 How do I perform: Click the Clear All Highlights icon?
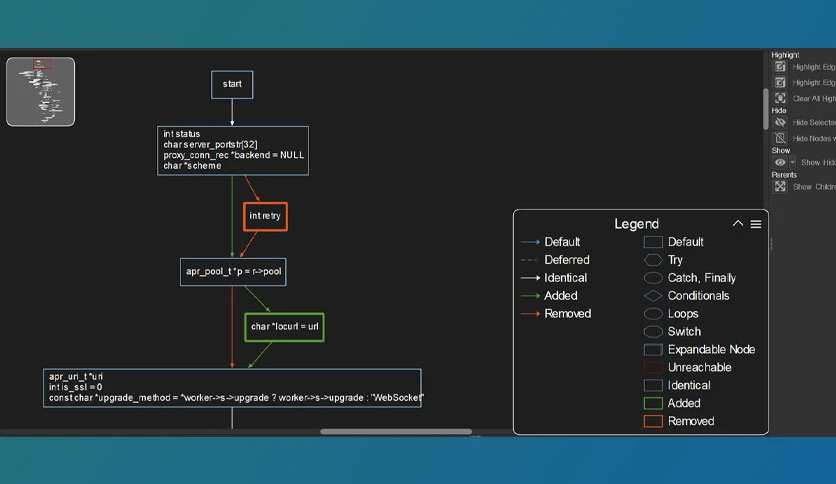(x=780, y=98)
